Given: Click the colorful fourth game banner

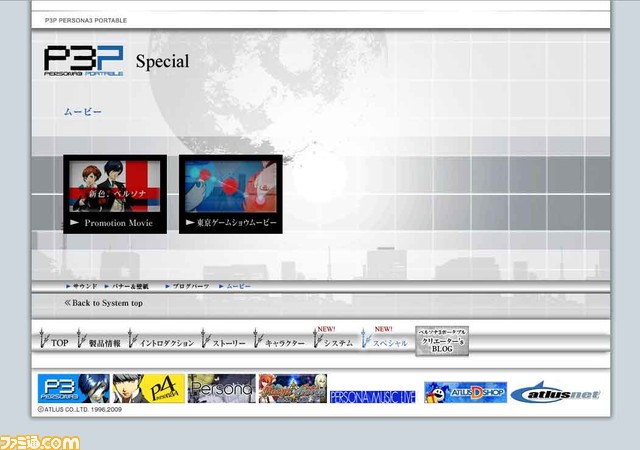Looking at the screenshot, I should click(x=293, y=388).
